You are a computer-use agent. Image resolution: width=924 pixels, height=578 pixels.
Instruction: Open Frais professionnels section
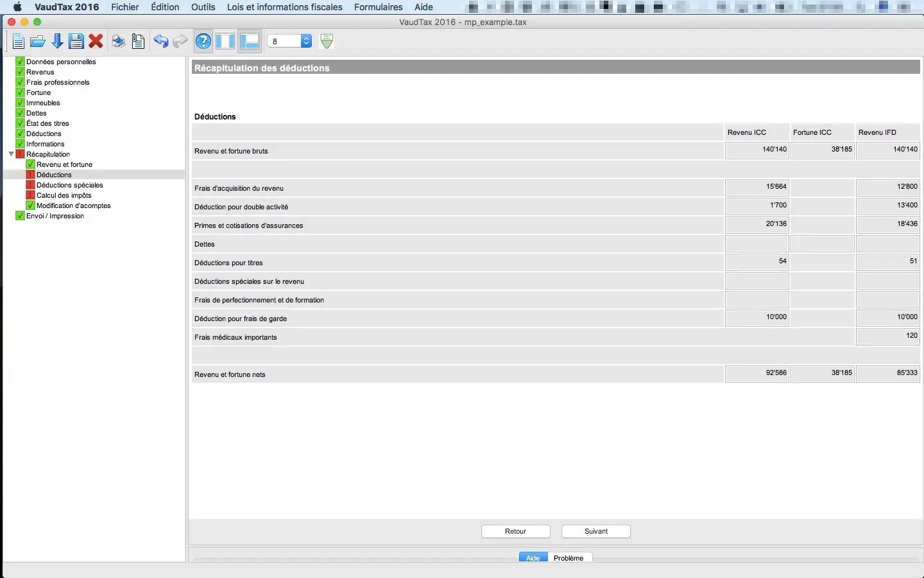[x=58, y=82]
